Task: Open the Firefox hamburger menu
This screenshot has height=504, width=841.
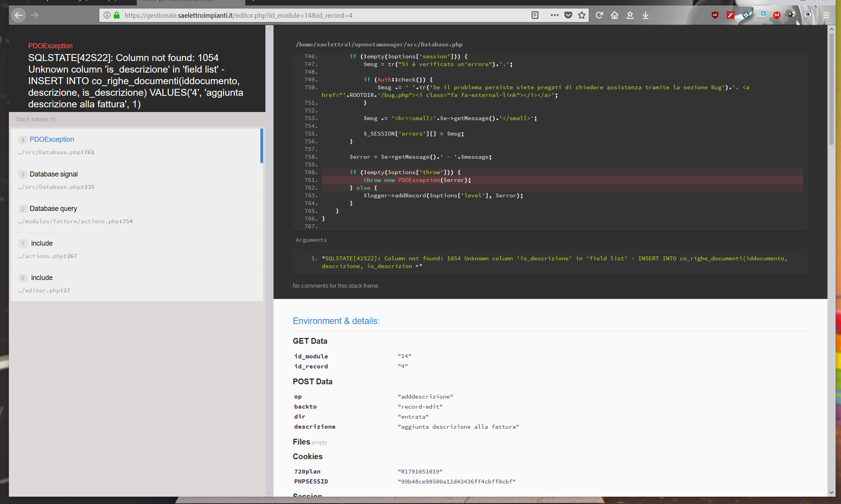Action: point(826,15)
